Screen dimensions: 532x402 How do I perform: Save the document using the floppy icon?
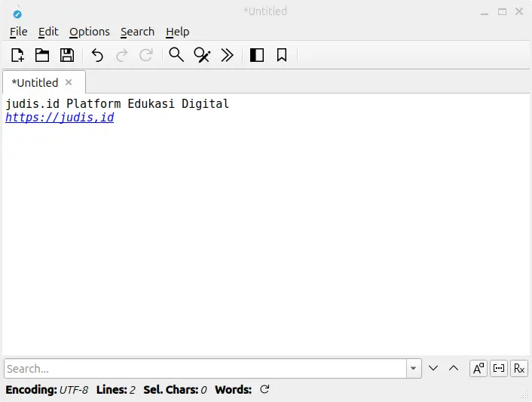tap(67, 55)
